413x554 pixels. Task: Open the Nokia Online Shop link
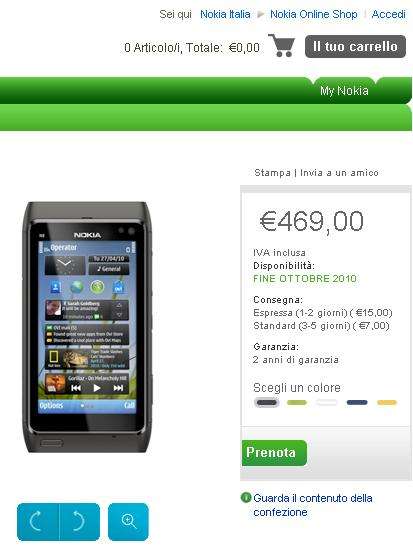click(313, 14)
